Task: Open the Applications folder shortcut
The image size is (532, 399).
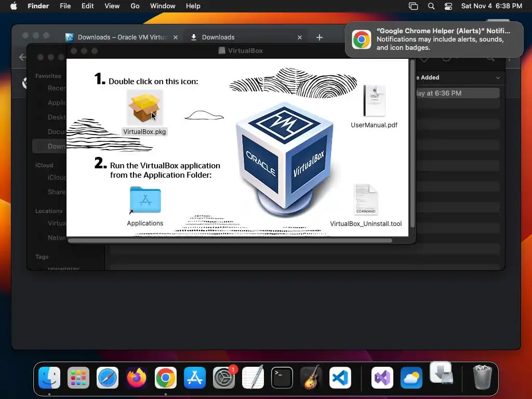Action: [x=145, y=200]
